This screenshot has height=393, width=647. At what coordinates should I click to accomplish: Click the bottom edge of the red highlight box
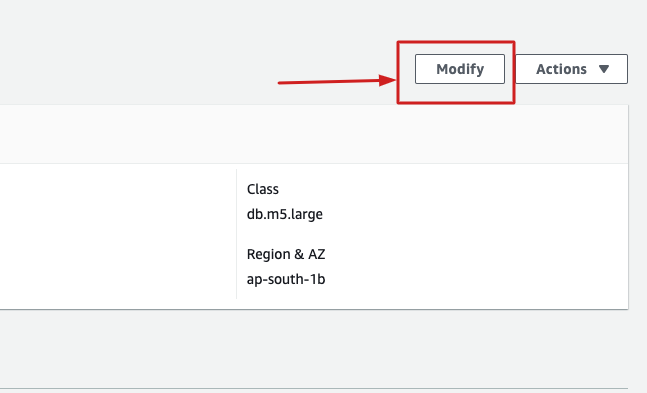point(456,102)
